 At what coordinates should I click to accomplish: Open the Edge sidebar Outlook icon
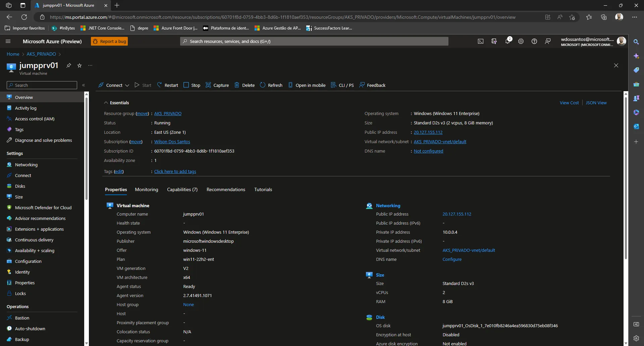click(x=636, y=126)
